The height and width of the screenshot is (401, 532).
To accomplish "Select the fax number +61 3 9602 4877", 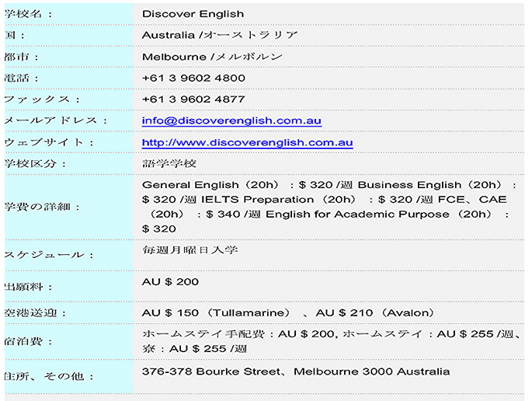I will (x=193, y=99).
